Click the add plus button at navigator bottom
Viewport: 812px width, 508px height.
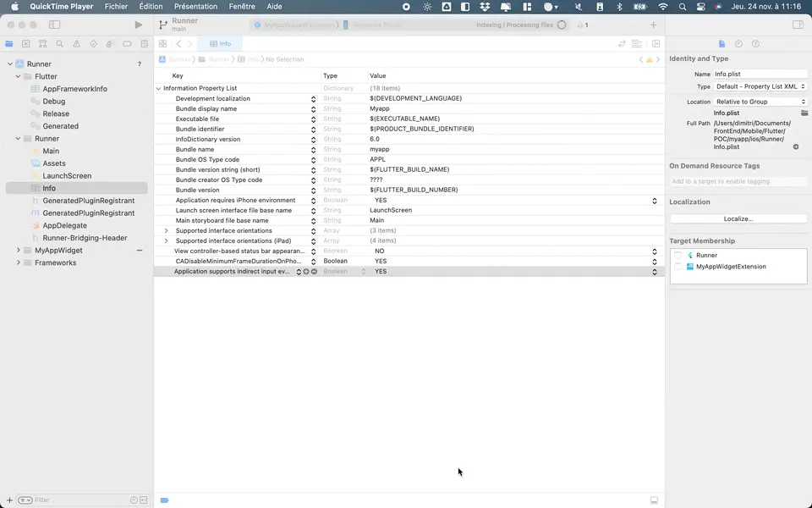[9, 500]
